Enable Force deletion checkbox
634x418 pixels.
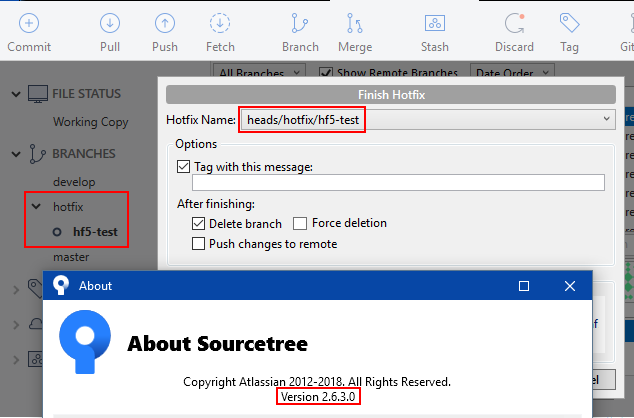(300, 223)
